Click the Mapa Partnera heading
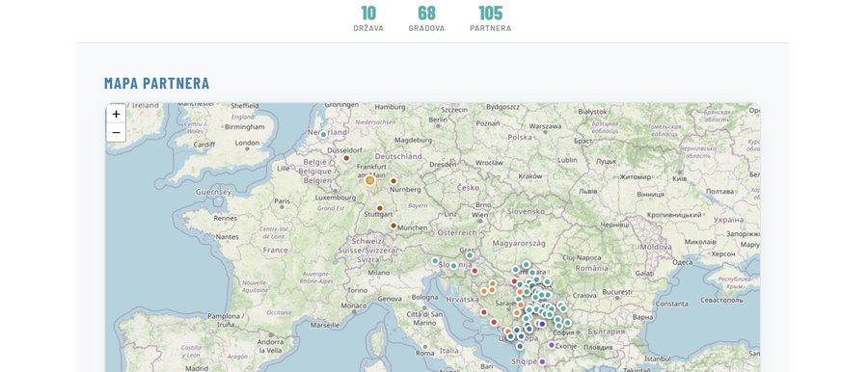 156,83
